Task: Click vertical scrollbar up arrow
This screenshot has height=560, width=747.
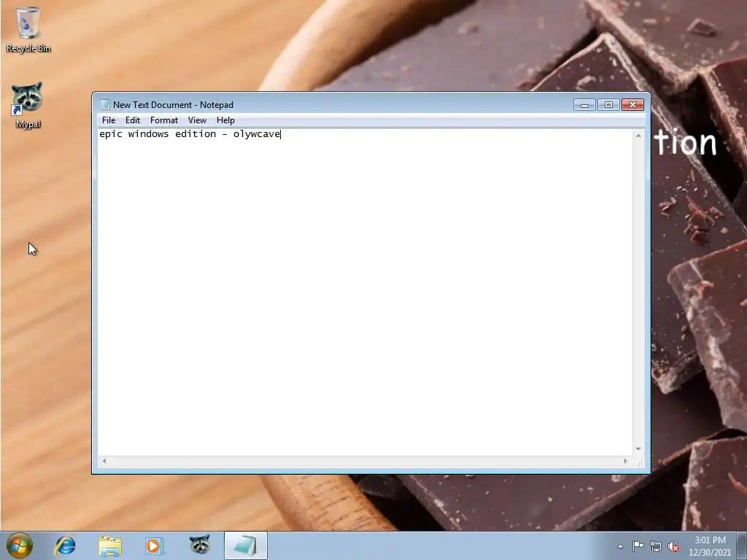Action: pyautogui.click(x=638, y=136)
